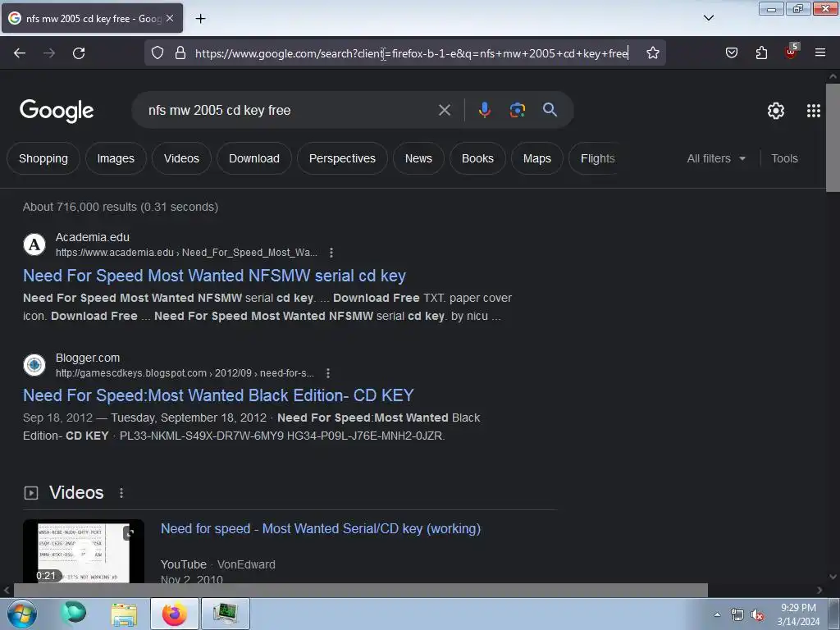Switch to News results
The width and height of the screenshot is (840, 630).
click(418, 158)
